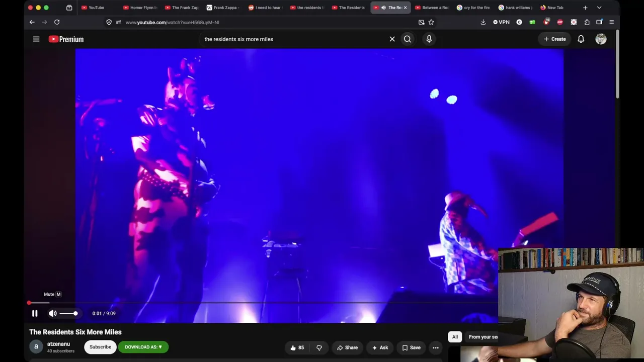Open the AdBlock Plus extension
Screen dimensions: 644x362
click(560, 22)
